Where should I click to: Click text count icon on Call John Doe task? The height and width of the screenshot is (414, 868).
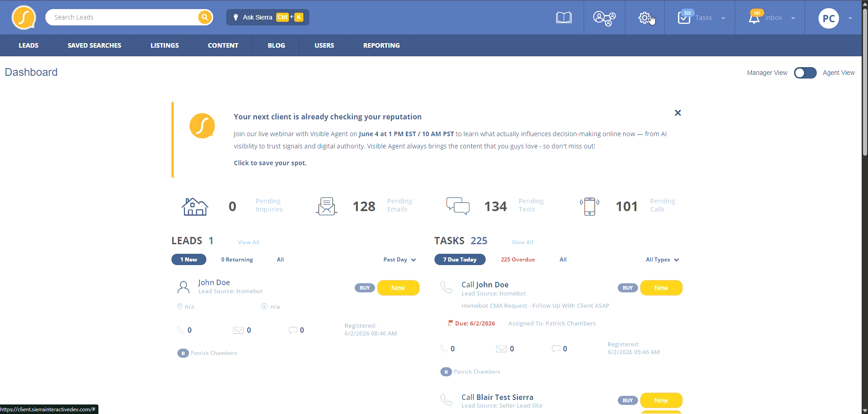tap(556, 349)
